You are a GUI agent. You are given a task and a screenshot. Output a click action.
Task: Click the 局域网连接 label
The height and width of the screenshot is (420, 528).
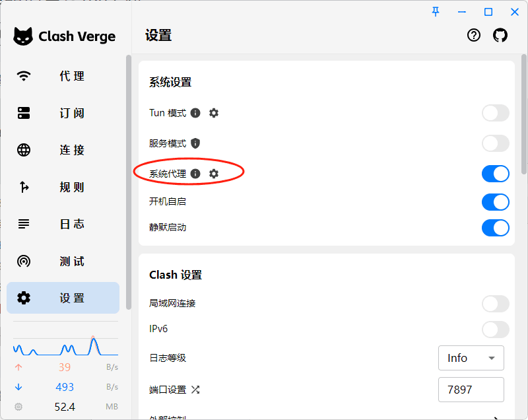172,303
